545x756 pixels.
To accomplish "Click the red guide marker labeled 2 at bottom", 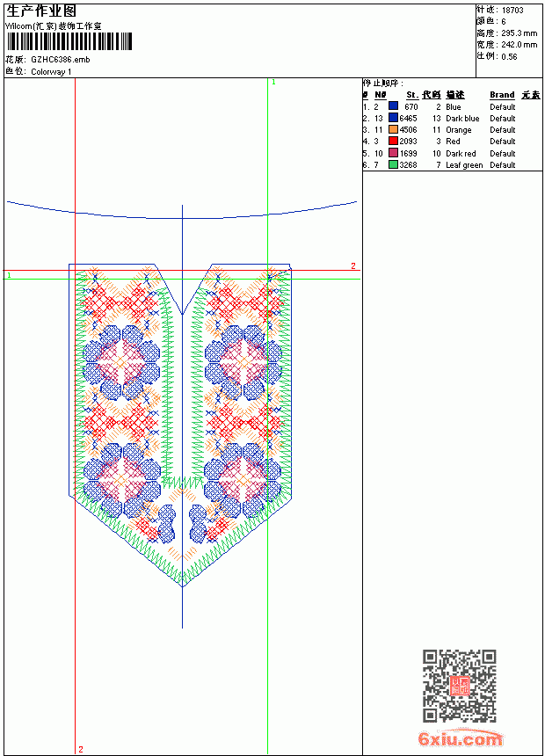I will (81, 749).
